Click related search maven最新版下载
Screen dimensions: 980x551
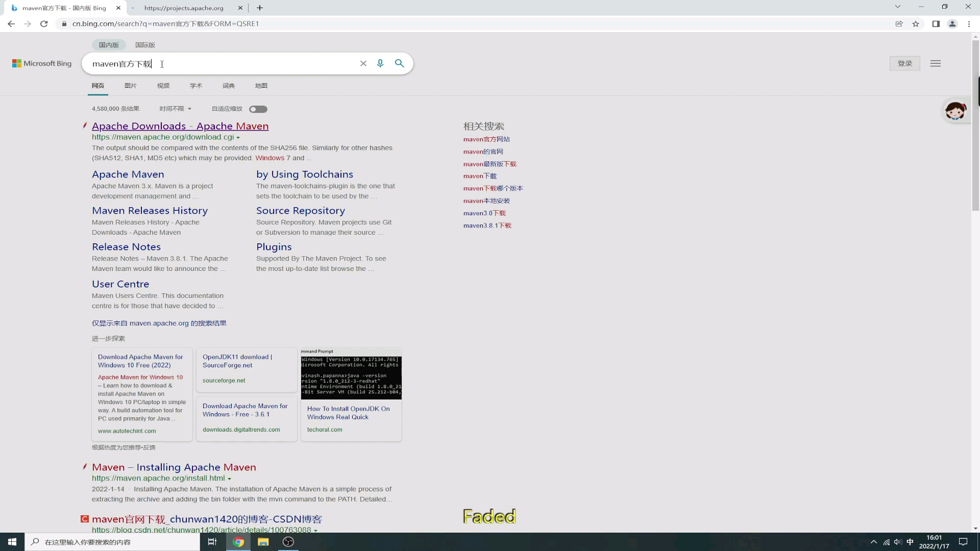pyautogui.click(x=490, y=164)
